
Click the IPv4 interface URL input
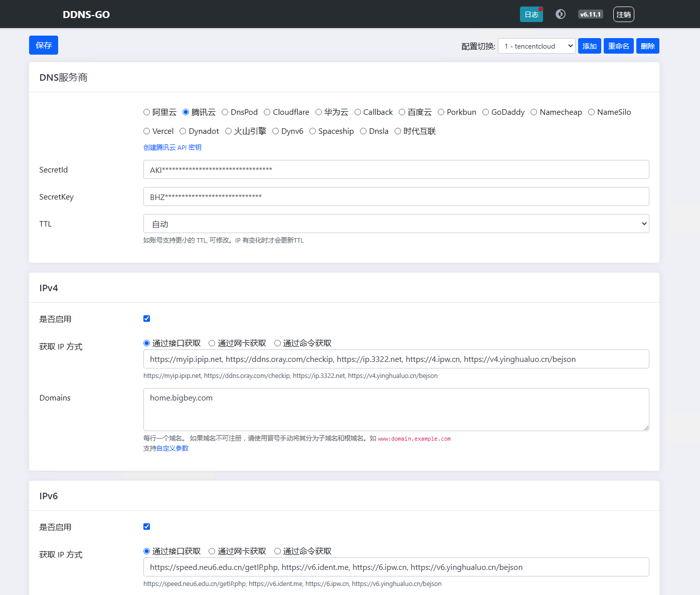[x=396, y=359]
